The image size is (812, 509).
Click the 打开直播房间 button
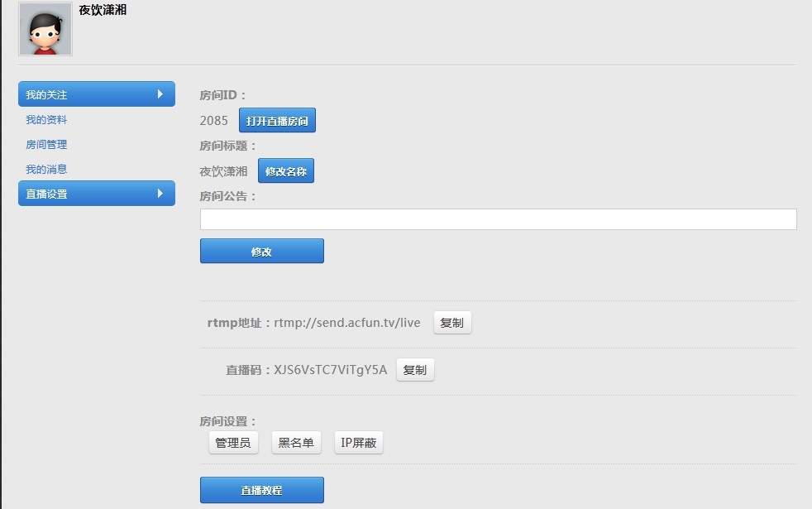pyautogui.click(x=277, y=120)
